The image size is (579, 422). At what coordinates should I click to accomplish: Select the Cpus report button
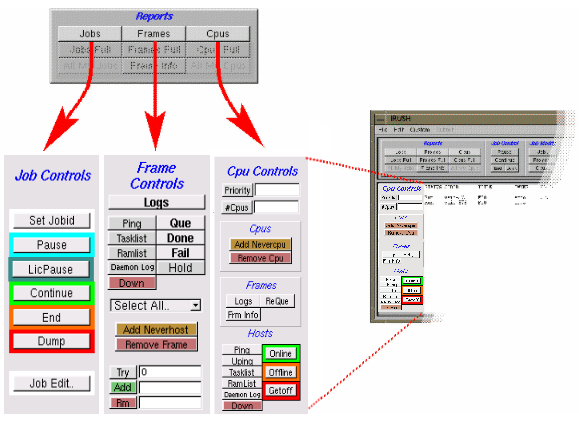tap(218, 34)
